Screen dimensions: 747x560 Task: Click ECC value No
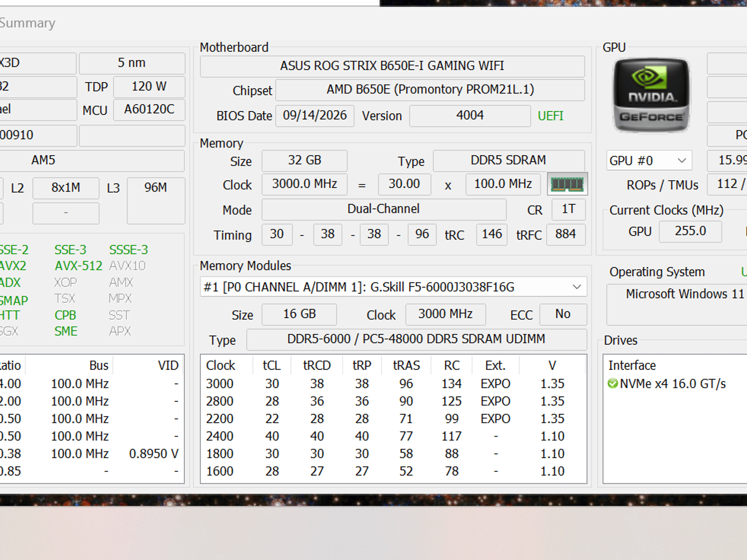pyautogui.click(x=563, y=314)
